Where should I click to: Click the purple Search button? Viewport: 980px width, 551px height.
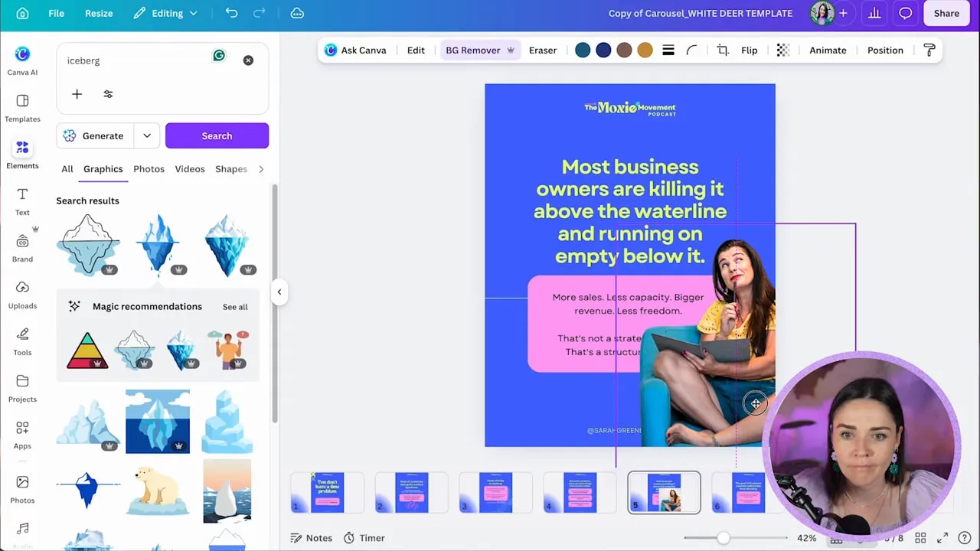click(217, 135)
